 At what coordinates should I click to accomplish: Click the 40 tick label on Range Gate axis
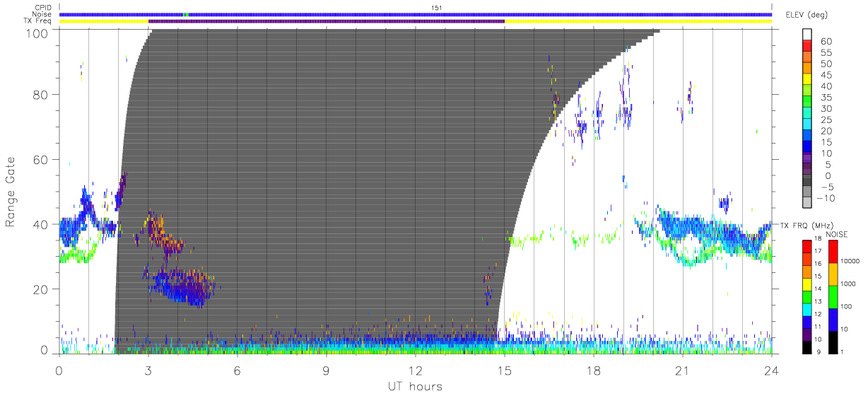click(42, 224)
